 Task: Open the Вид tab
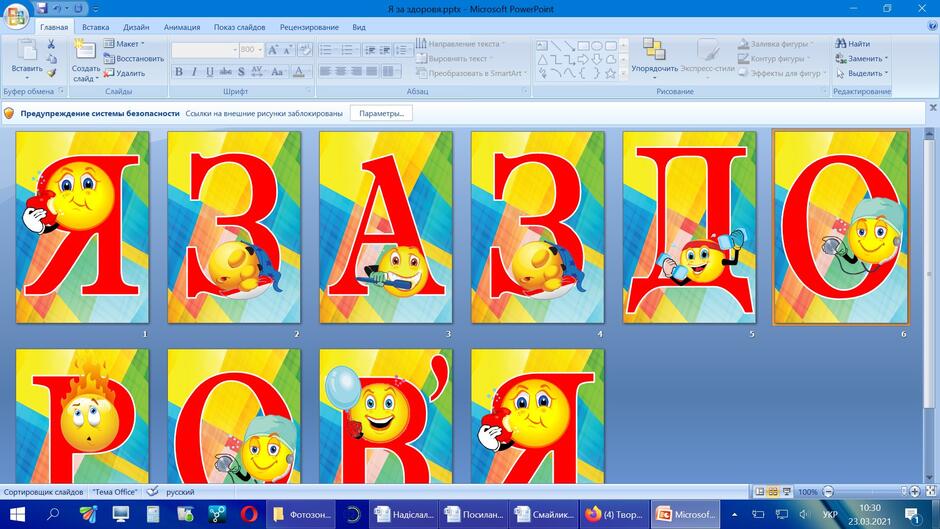(x=358, y=27)
